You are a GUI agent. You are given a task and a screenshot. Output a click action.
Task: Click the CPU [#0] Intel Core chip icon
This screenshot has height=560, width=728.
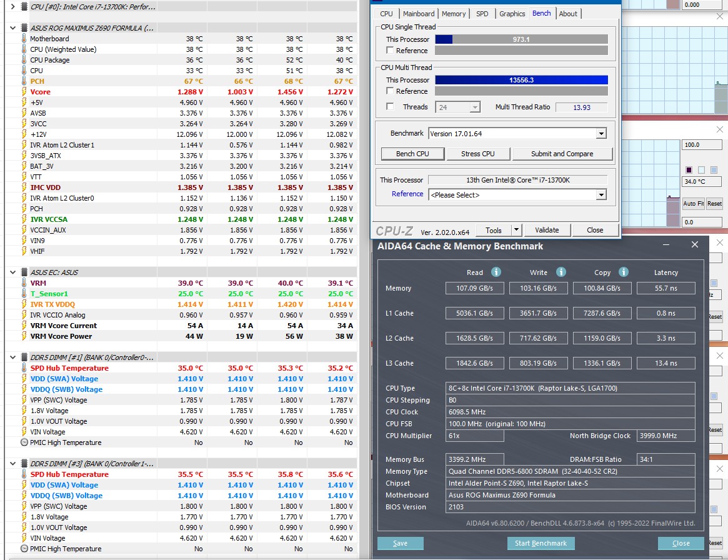24,6
